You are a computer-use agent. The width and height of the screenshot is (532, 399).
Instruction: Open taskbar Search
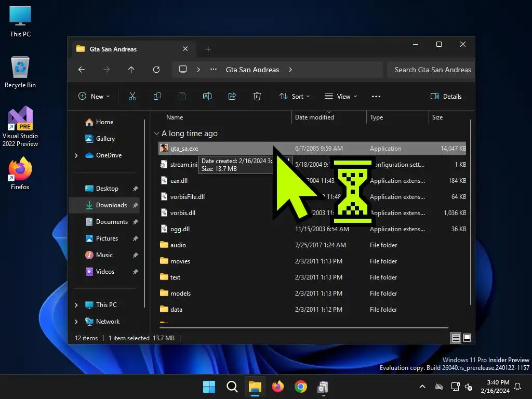coord(232,387)
